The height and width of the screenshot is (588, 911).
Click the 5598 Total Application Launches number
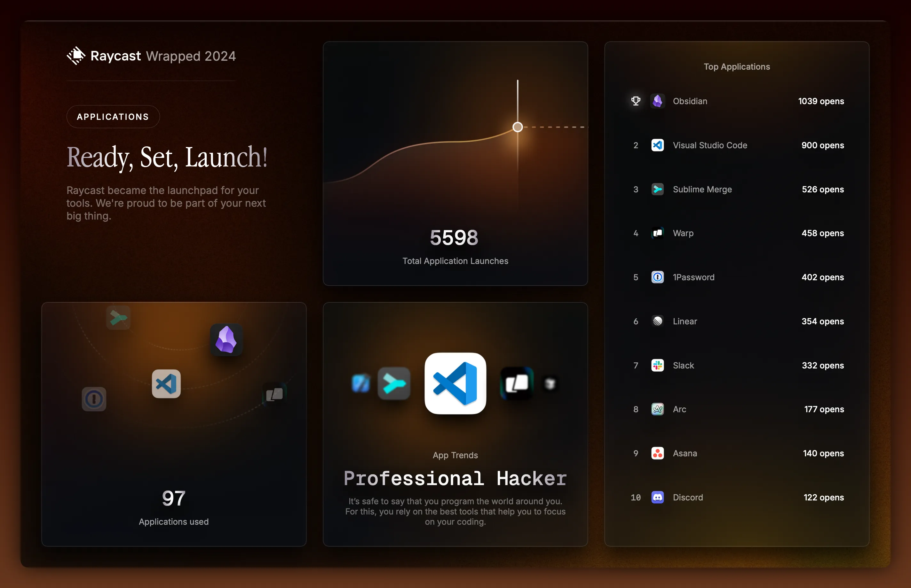point(454,237)
